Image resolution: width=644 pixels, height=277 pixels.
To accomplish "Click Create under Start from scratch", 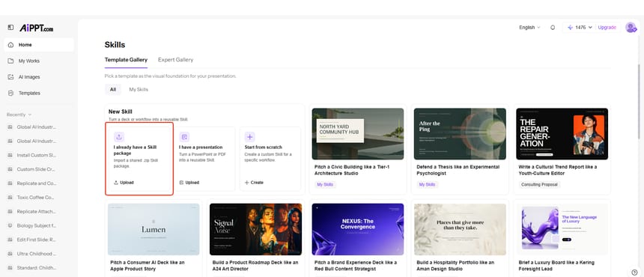I will pos(255,183).
